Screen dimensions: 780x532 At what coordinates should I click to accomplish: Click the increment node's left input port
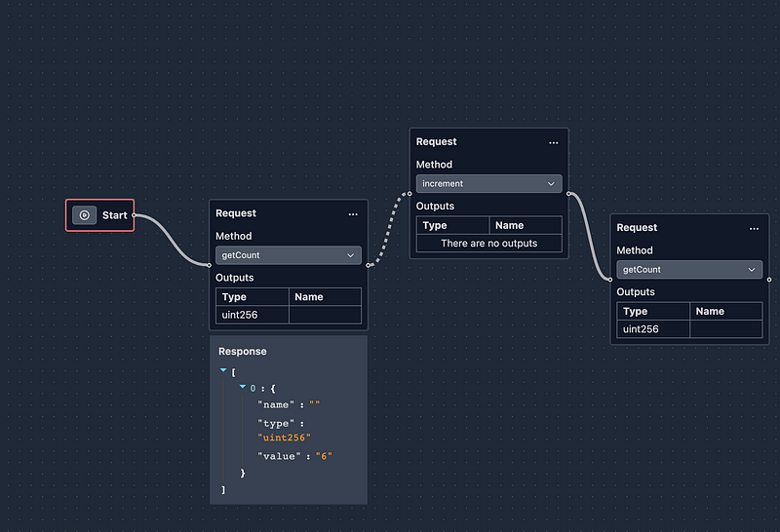click(410, 193)
